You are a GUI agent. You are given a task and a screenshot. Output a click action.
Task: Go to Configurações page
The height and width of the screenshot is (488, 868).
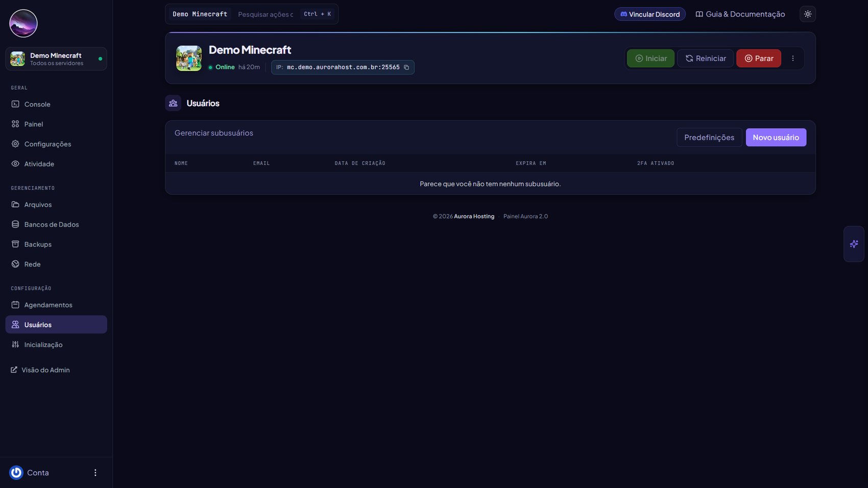click(56, 144)
